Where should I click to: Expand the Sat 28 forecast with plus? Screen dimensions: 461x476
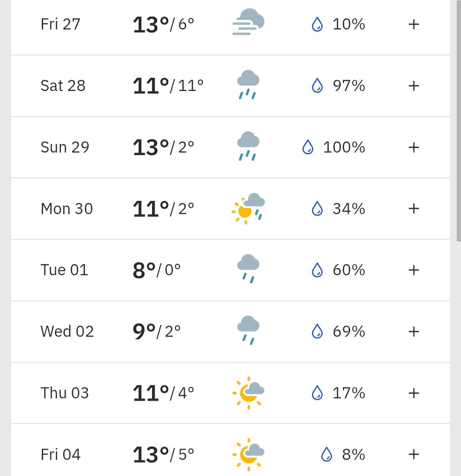coord(414,86)
